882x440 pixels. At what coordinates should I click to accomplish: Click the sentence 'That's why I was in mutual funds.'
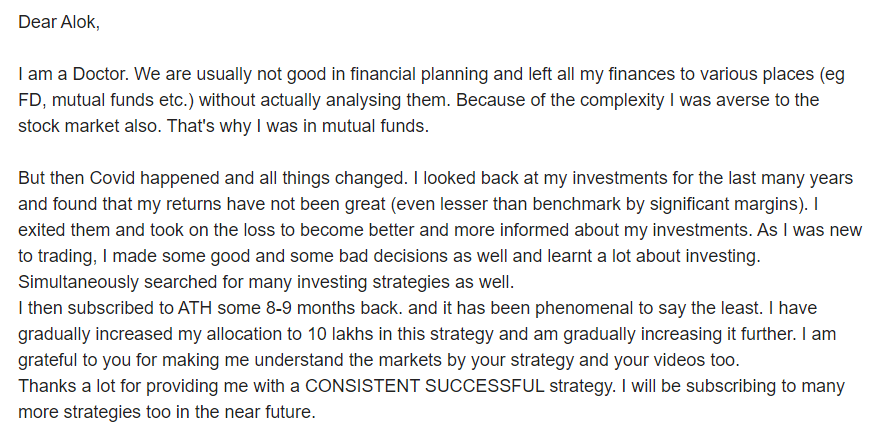pyautogui.click(x=298, y=126)
